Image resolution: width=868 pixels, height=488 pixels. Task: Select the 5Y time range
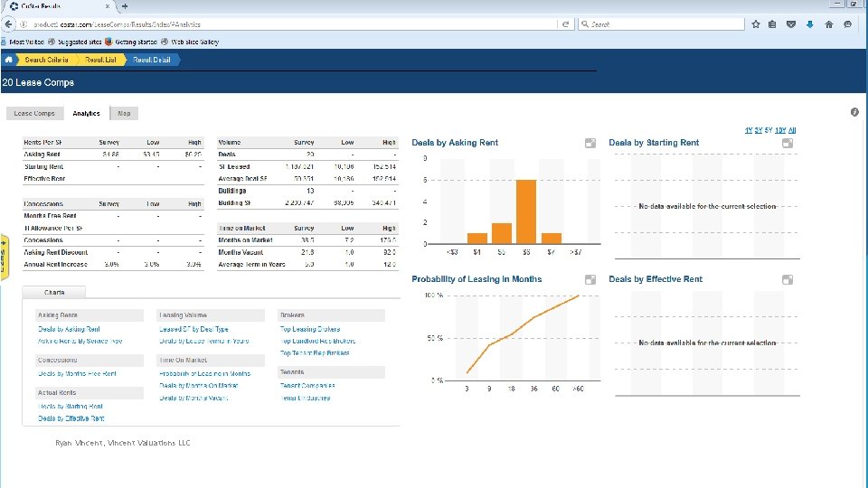[x=769, y=130]
